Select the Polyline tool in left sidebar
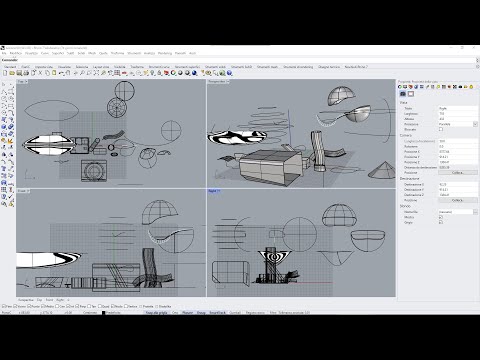Image resolution: width=480 pixels, height=360 pixels. [x=4, y=92]
